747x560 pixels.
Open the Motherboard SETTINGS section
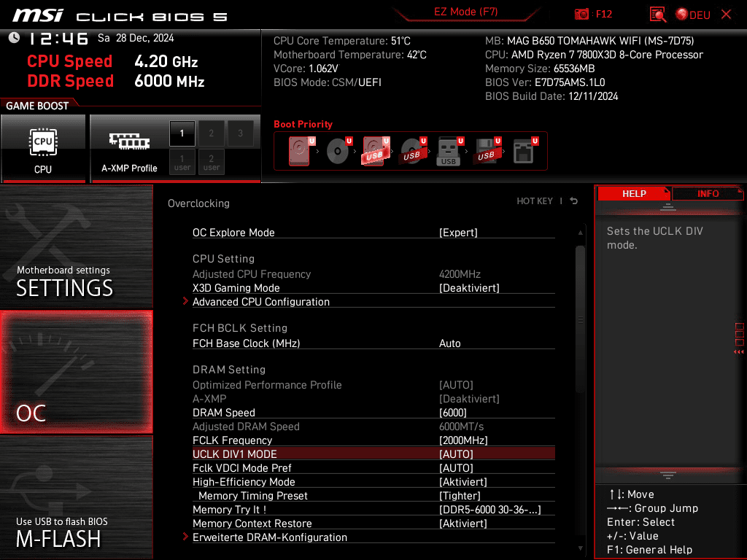click(76, 246)
